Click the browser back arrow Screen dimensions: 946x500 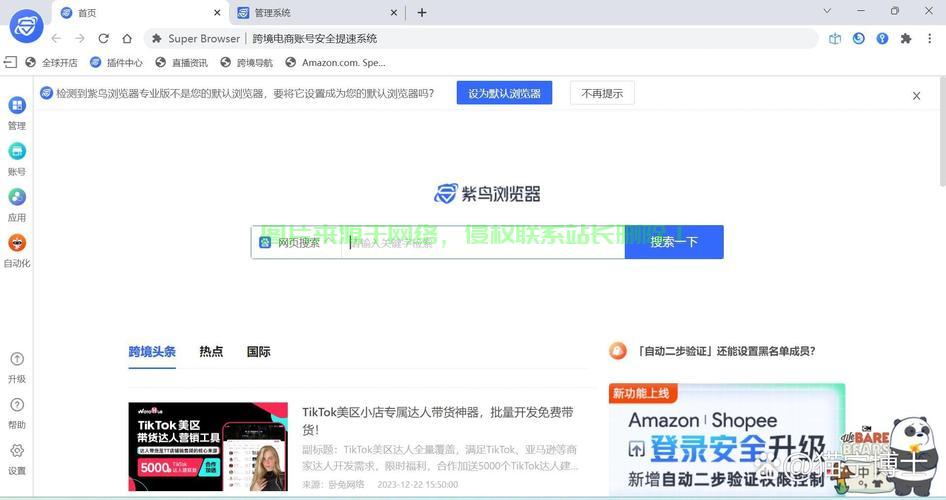56,39
